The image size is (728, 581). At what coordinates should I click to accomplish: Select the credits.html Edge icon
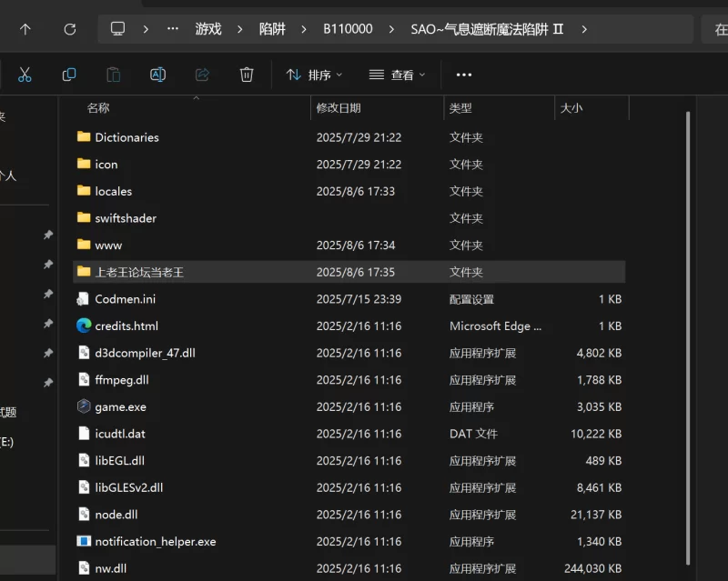tap(84, 326)
